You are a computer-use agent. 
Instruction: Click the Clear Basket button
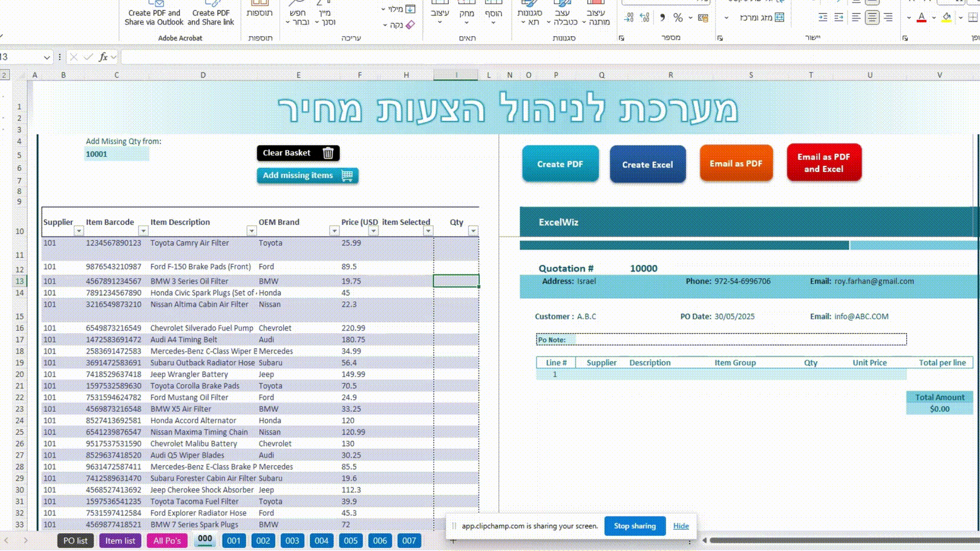[x=298, y=153]
